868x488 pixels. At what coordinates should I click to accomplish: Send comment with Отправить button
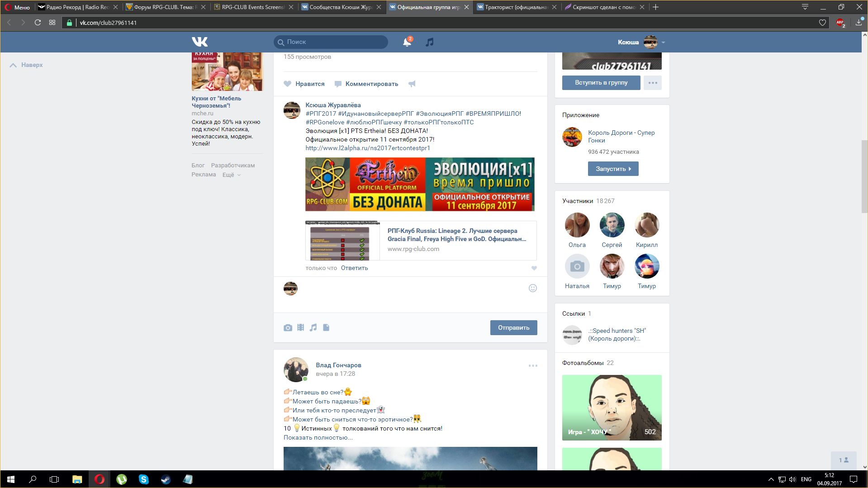pyautogui.click(x=513, y=327)
